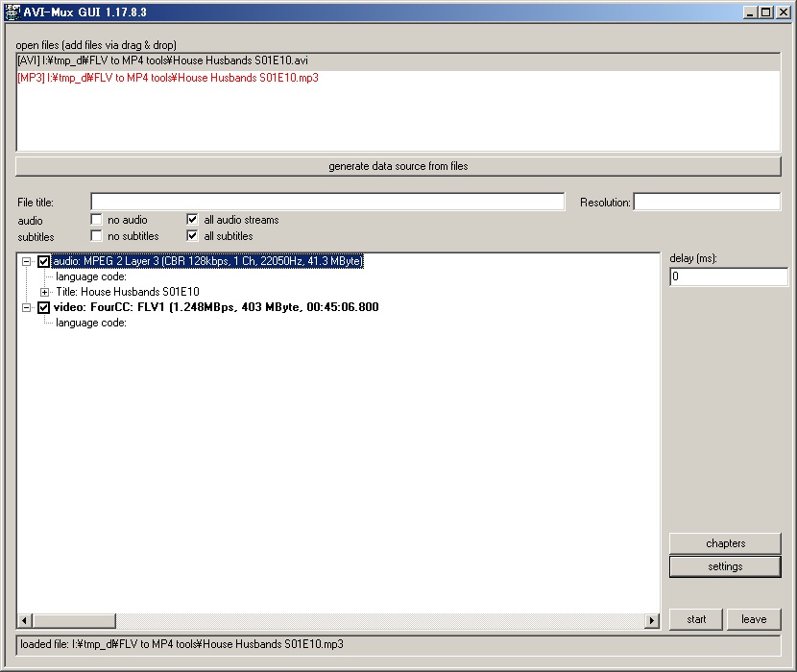797x672 pixels.
Task: Collapse the audio MPEG 2 Layer 3 node
Action: [x=28, y=260]
